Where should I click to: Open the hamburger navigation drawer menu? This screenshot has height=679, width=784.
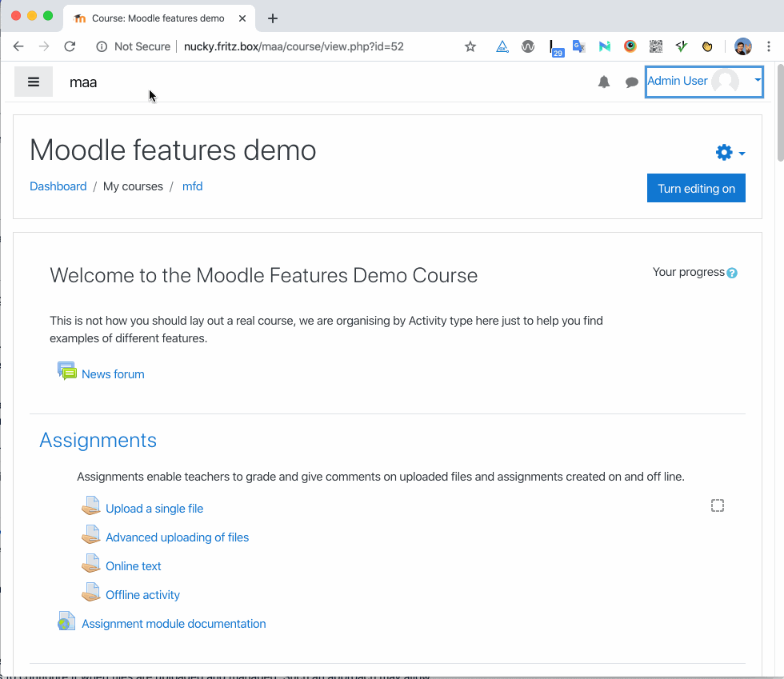(34, 82)
